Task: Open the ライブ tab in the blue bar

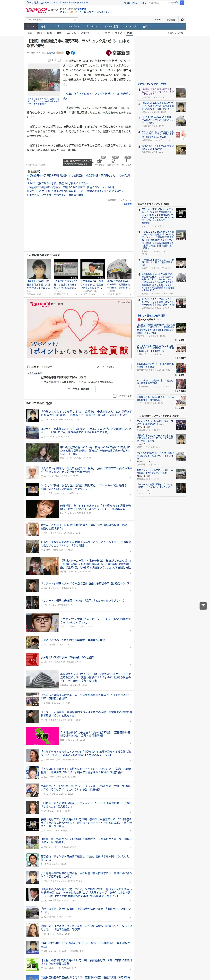Action: pos(56,27)
